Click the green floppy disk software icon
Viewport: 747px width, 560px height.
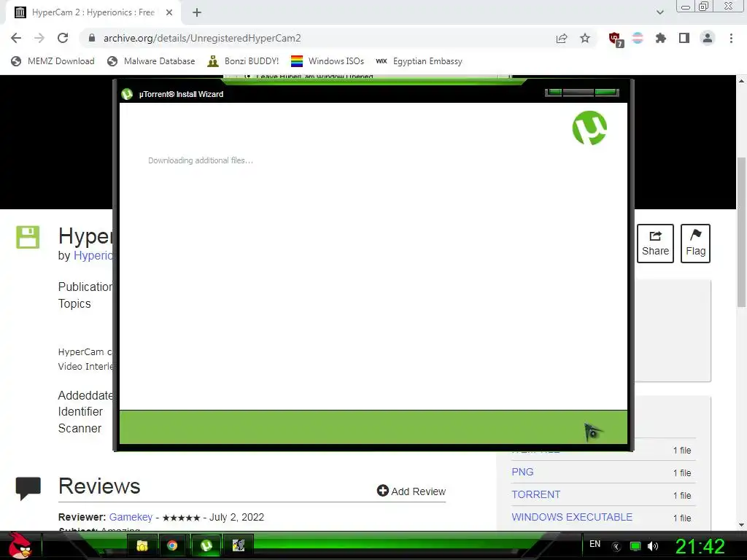28,237
